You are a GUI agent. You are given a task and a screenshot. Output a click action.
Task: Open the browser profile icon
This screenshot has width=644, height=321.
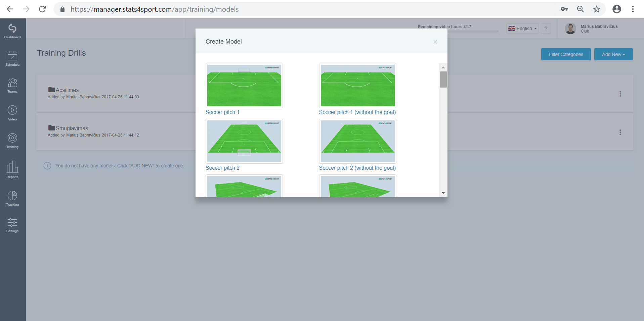click(617, 9)
